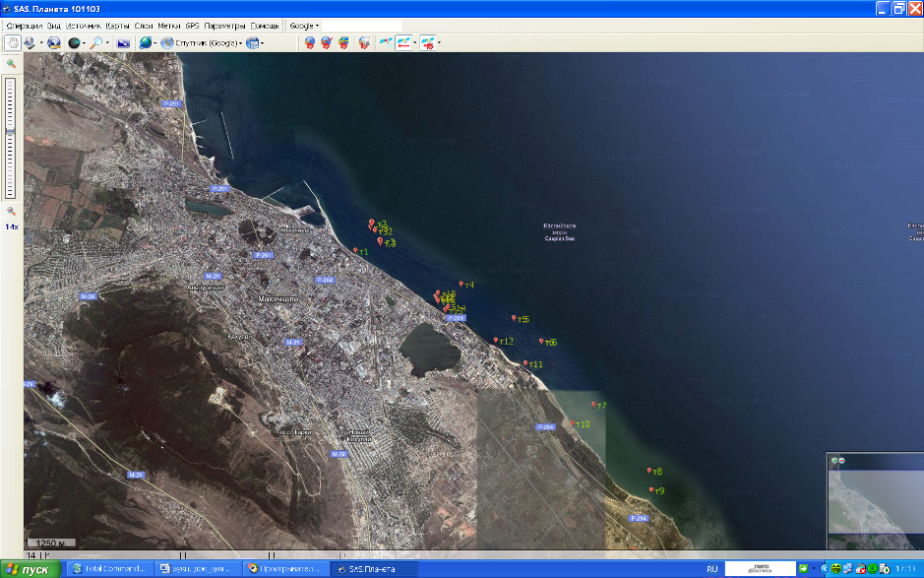Click the dark globe toolbar icon
The height and width of the screenshot is (578, 924).
(74, 42)
